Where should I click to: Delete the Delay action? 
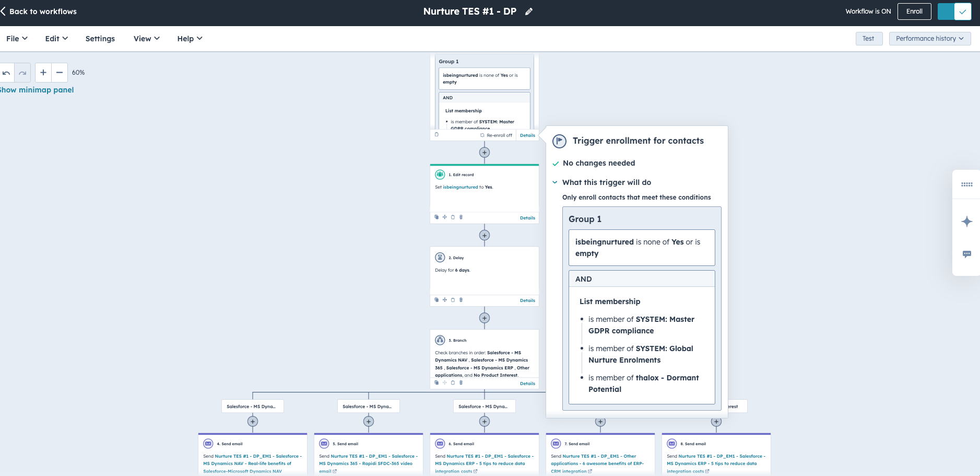pos(461,300)
